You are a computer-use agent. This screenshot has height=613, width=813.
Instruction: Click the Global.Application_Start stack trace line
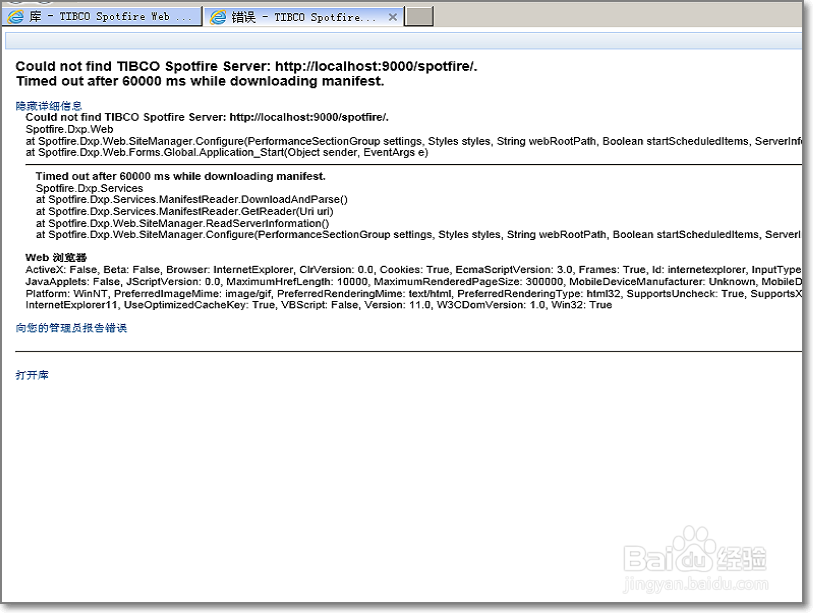click(x=227, y=152)
